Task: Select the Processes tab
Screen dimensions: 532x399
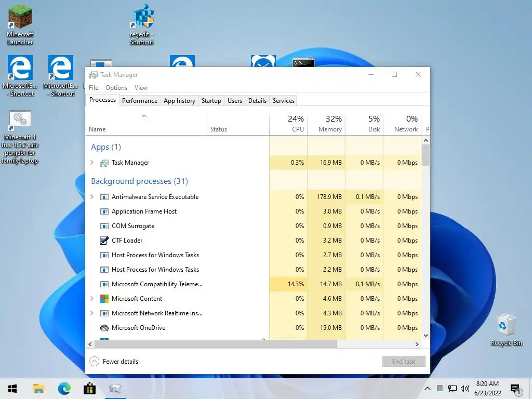Action: click(x=102, y=100)
